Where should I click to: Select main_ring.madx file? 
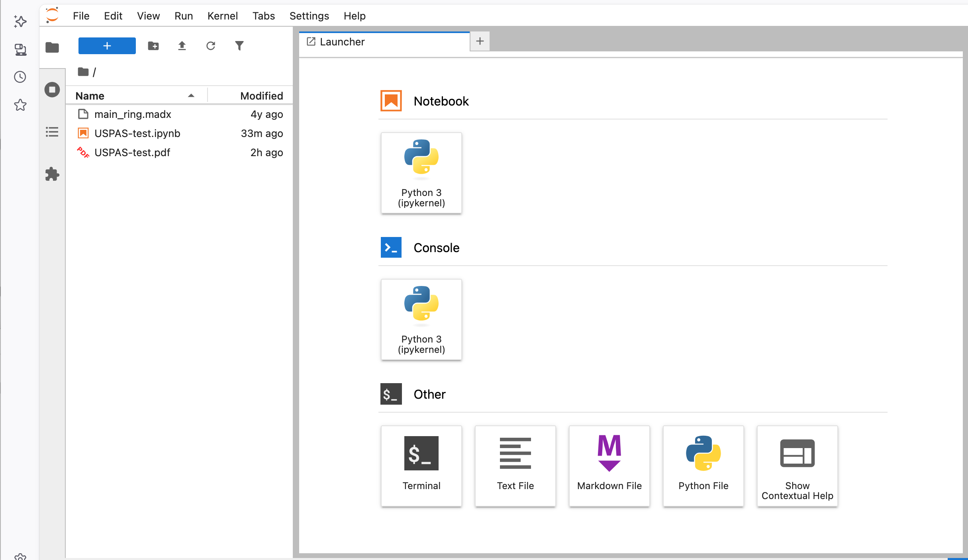click(x=179, y=114)
